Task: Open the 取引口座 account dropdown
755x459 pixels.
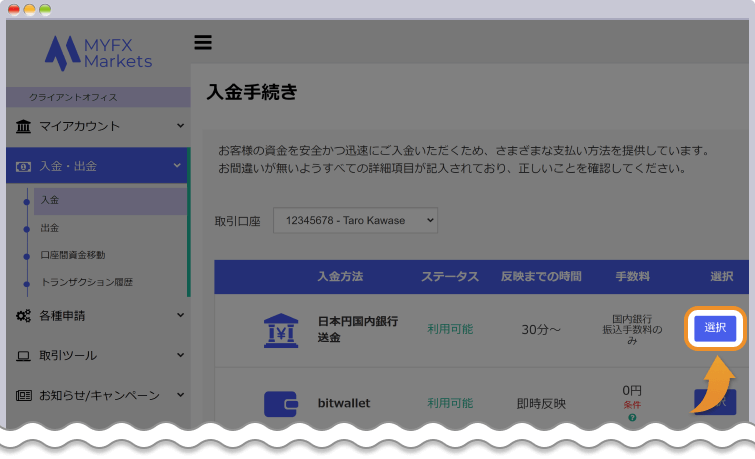Action: [x=355, y=221]
